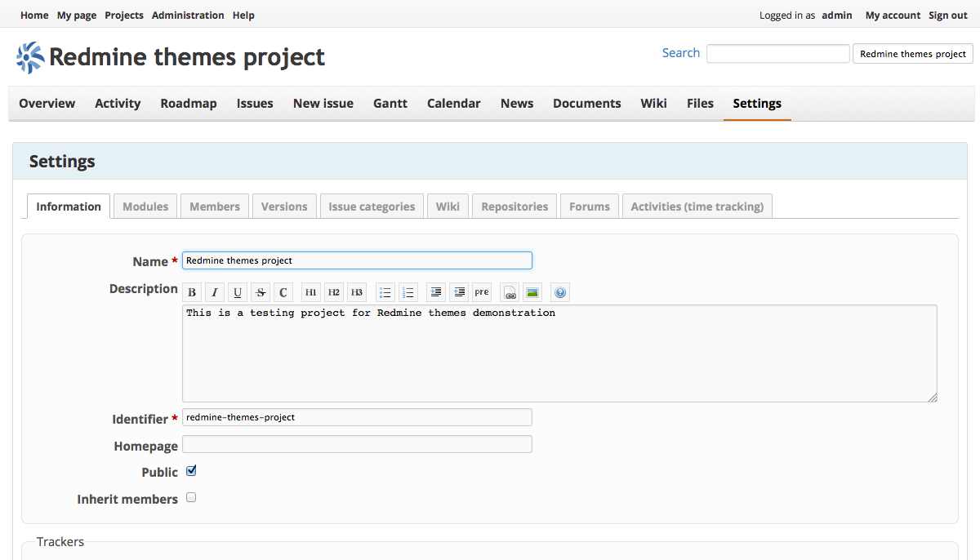Viewport: 980px width, 560px height.
Task: Open the Help link in top bar
Action: [243, 16]
